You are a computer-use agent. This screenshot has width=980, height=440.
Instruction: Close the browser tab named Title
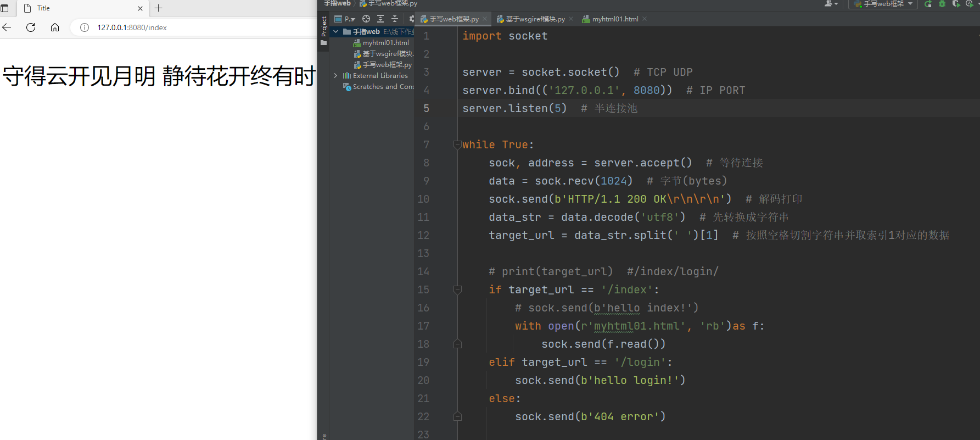pyautogui.click(x=140, y=8)
